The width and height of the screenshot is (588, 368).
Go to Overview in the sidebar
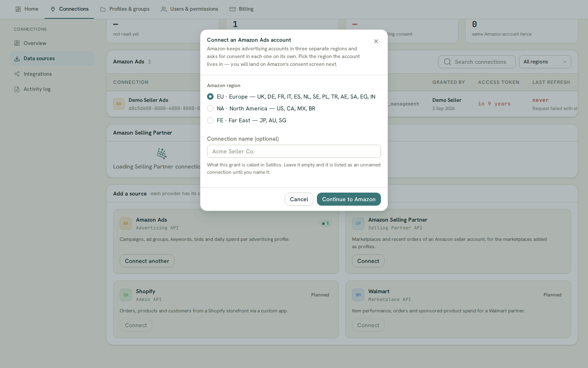(x=52, y=43)
